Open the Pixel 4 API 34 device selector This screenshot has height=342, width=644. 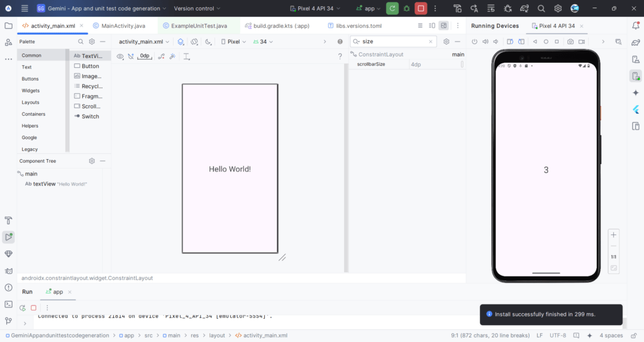tap(315, 8)
